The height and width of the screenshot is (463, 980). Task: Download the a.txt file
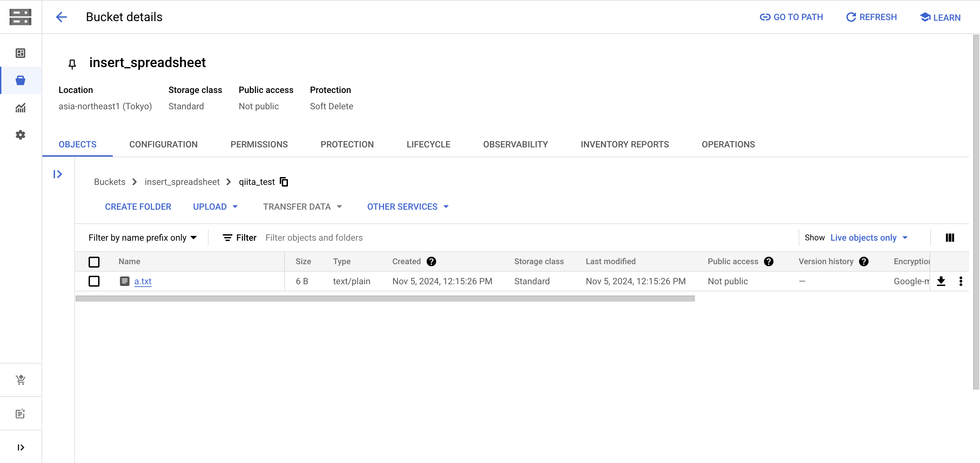(941, 281)
